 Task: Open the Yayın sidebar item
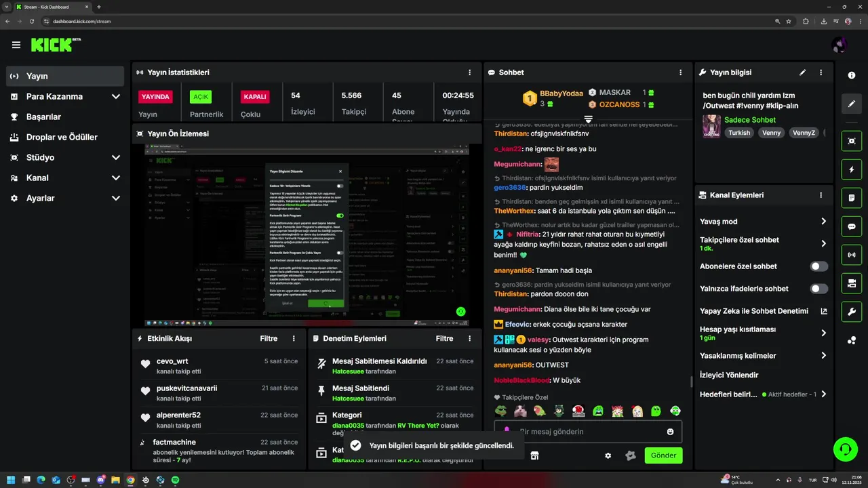(65, 76)
